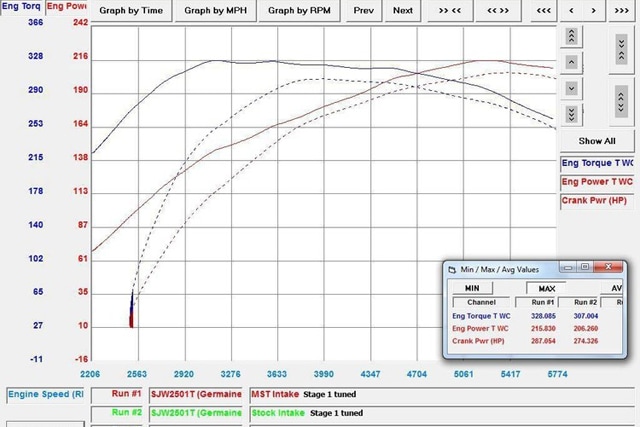Click the << >> expand button
Viewport: 640px width, 427px height.
(x=498, y=10)
